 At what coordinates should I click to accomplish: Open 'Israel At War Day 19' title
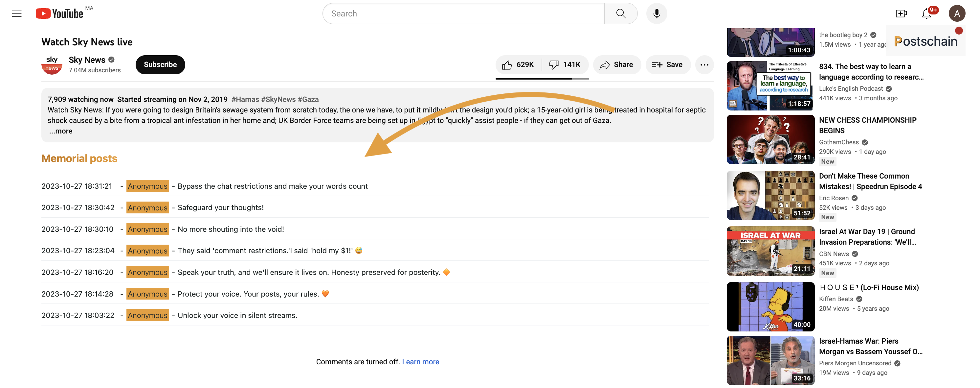tap(867, 237)
